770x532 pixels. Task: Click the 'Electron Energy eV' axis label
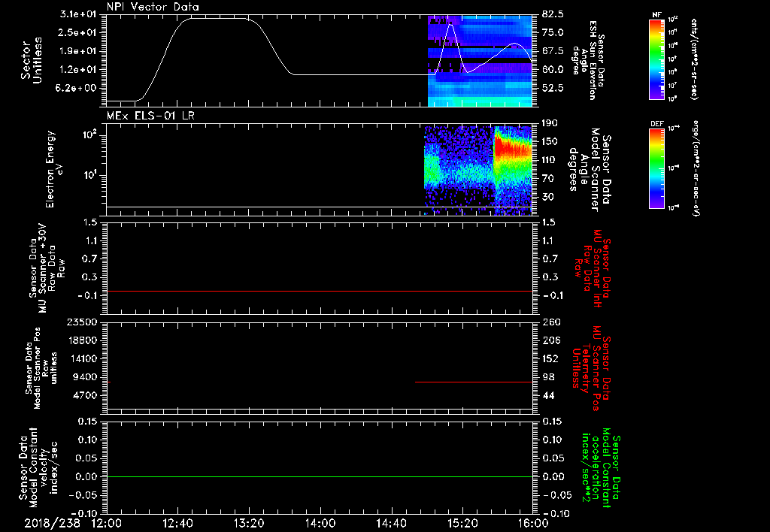[x=53, y=169]
